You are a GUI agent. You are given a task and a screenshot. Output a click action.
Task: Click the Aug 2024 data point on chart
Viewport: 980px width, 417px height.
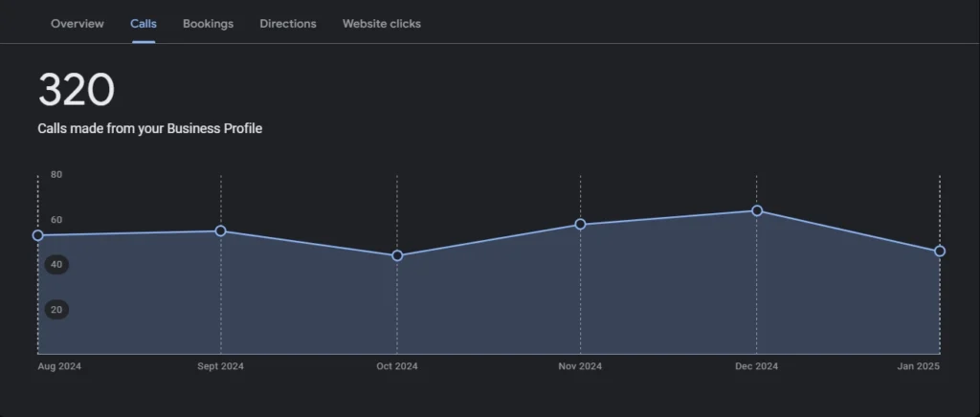coord(38,235)
